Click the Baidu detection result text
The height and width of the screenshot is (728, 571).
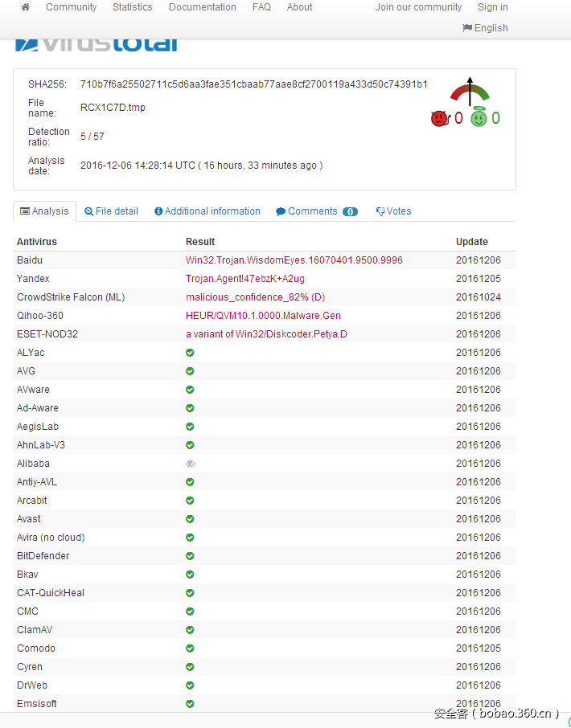(x=294, y=260)
